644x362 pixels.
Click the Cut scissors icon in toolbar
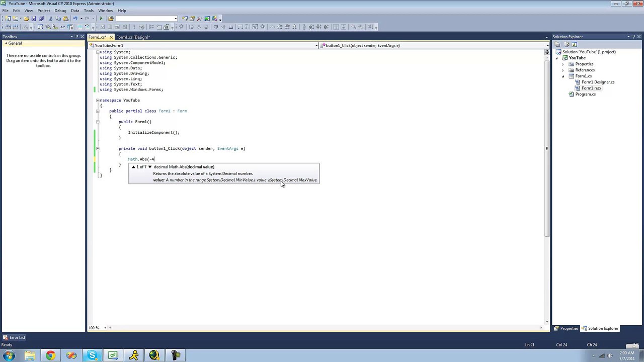(51, 19)
